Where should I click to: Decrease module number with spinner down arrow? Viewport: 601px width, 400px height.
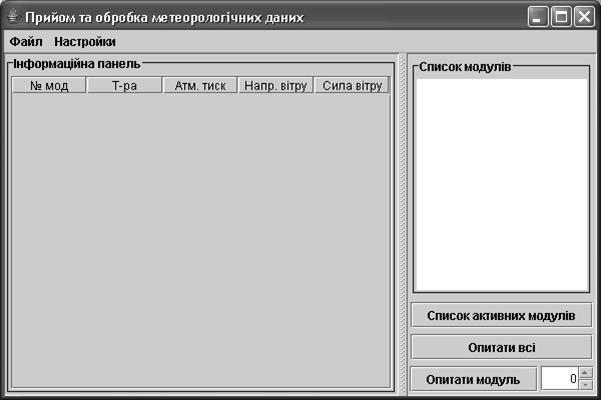(x=585, y=385)
